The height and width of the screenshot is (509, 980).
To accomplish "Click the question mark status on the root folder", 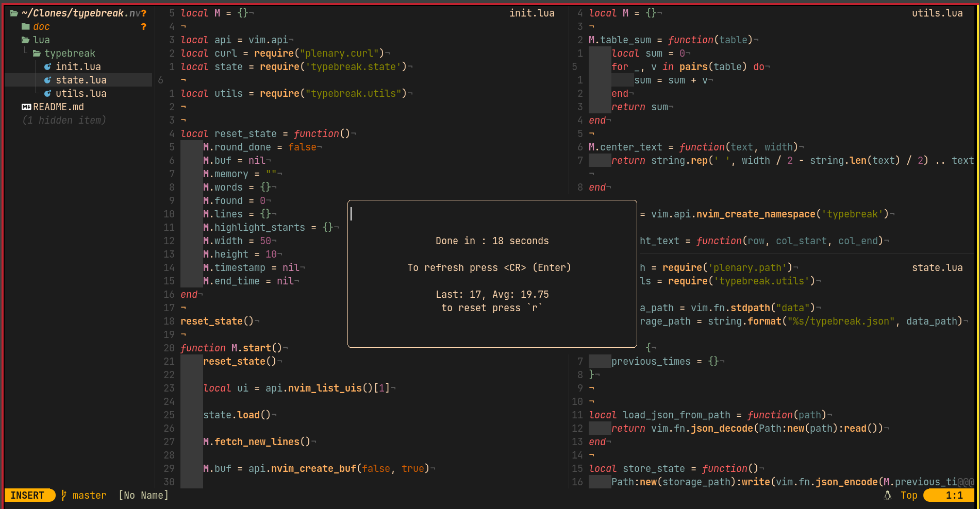I will click(143, 13).
